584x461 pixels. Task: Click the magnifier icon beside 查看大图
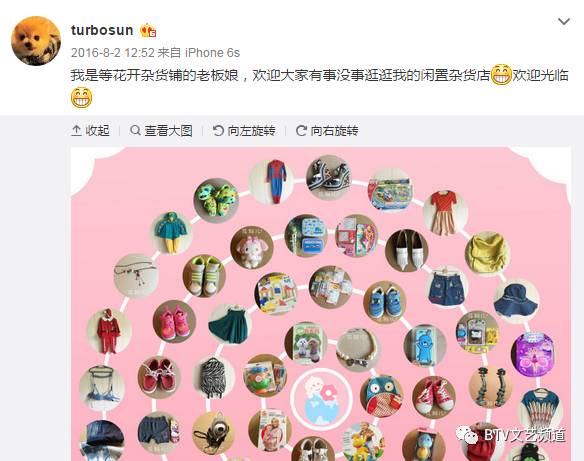(x=135, y=130)
